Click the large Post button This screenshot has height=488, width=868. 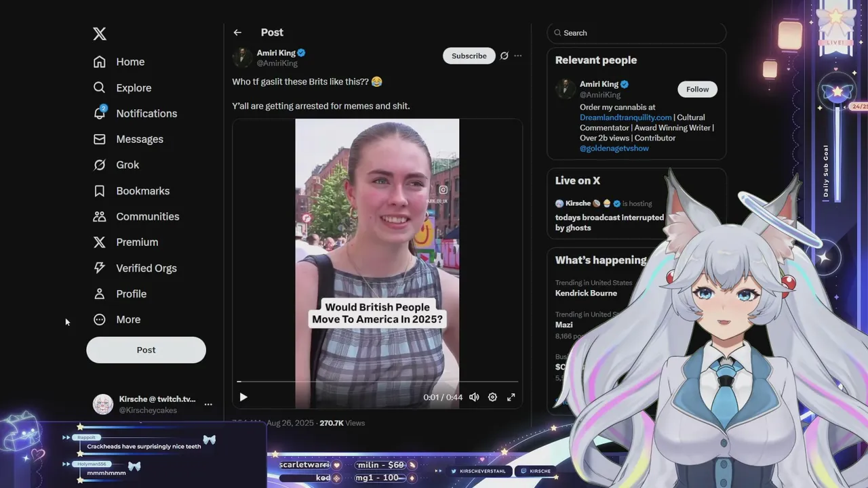pos(146,350)
